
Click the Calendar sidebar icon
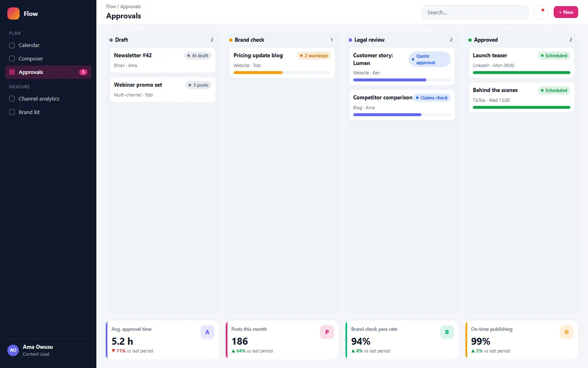pos(12,45)
